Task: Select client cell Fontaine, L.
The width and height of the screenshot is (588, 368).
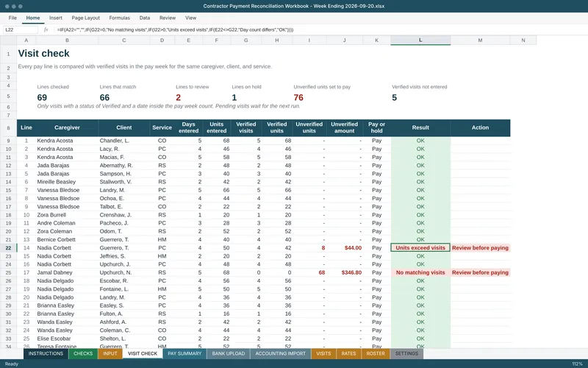Action: coord(124,289)
